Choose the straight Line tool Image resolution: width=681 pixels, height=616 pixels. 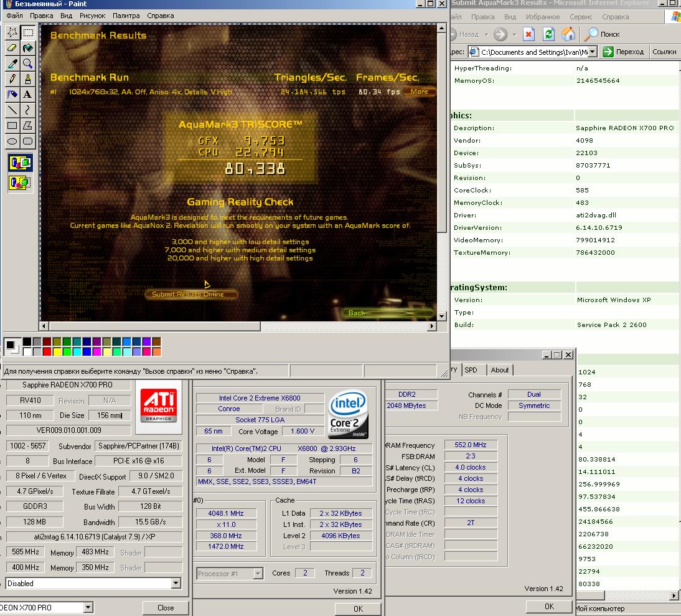coord(12,110)
